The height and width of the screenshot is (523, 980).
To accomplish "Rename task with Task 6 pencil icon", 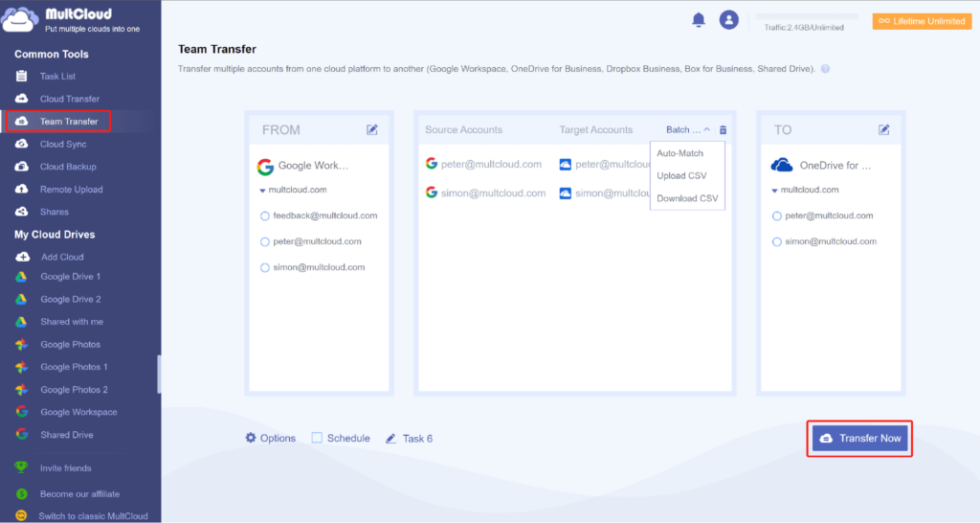I will coord(390,439).
